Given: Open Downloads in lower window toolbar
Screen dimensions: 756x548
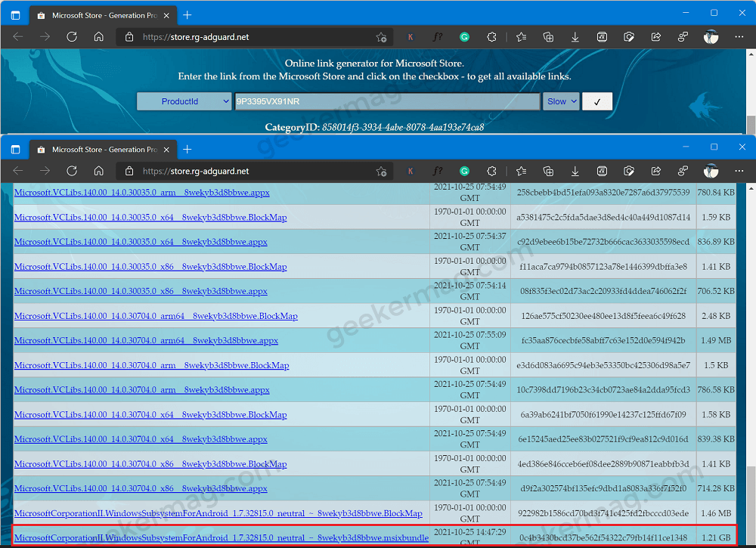Looking at the screenshot, I should pos(575,171).
